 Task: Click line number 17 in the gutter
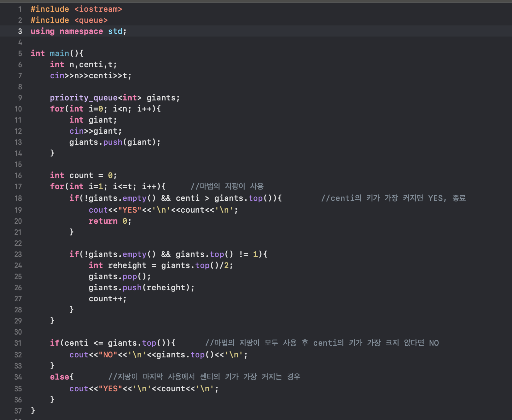18,187
